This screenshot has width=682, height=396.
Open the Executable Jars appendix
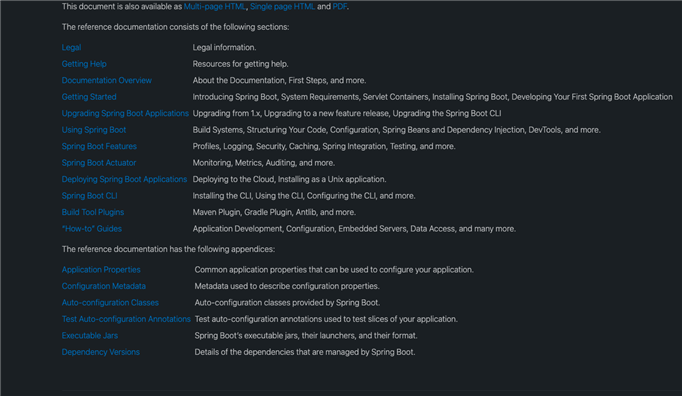click(x=90, y=336)
